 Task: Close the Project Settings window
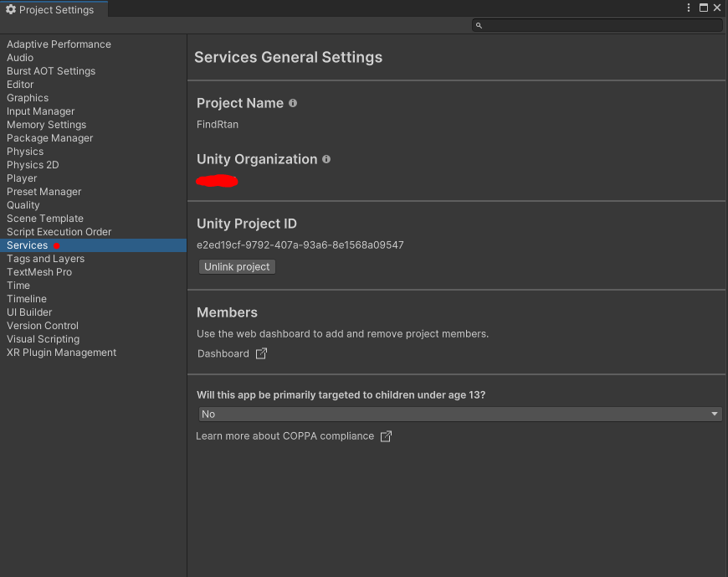click(717, 8)
